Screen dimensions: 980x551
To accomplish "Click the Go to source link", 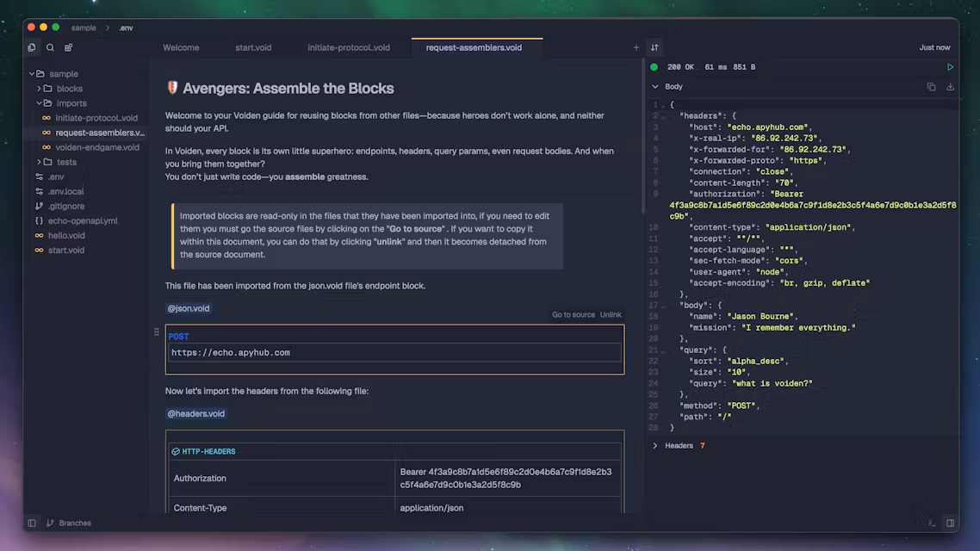I will [x=574, y=315].
